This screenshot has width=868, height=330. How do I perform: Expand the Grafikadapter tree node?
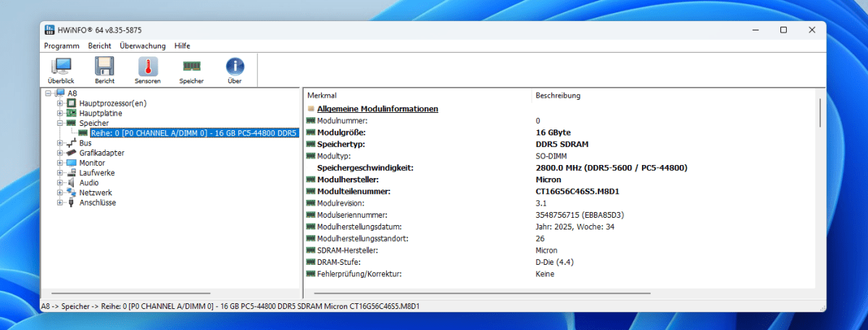point(60,153)
